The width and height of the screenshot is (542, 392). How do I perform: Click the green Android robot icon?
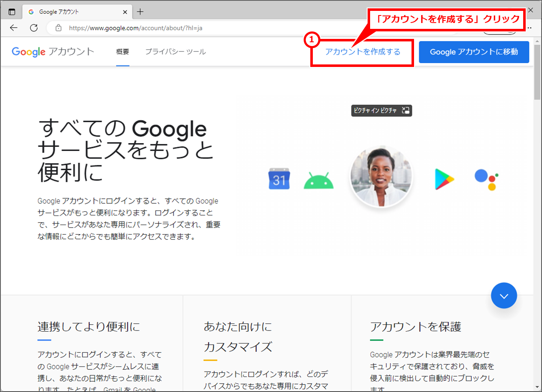(x=319, y=180)
